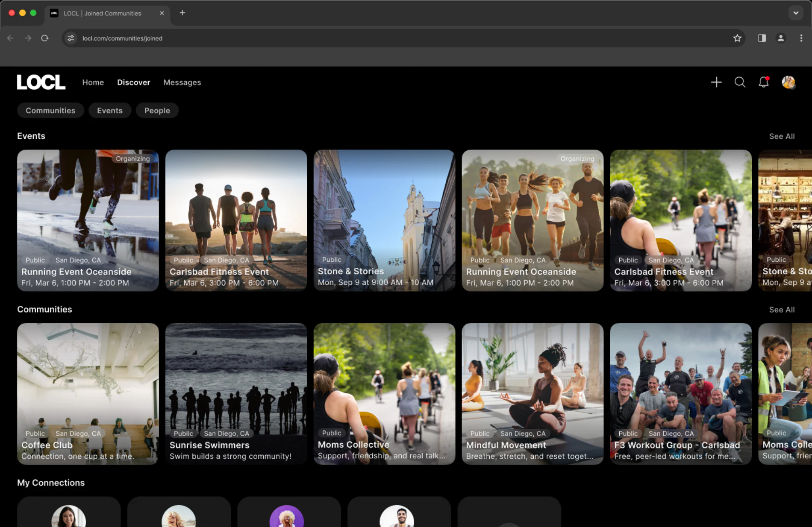This screenshot has height=527, width=812.
Task: Open the Stone & Stories event card at 9:00 AM
Action: [384, 220]
